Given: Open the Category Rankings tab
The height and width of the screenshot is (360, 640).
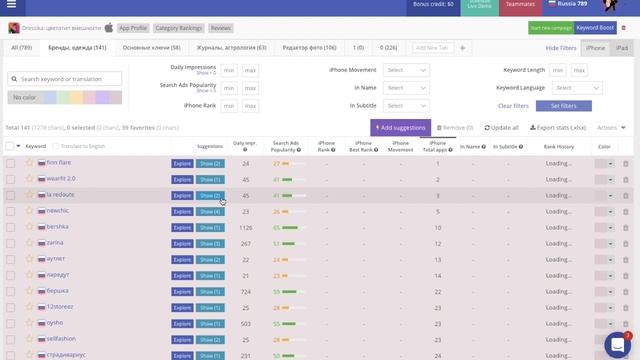Looking at the screenshot, I should (x=178, y=28).
